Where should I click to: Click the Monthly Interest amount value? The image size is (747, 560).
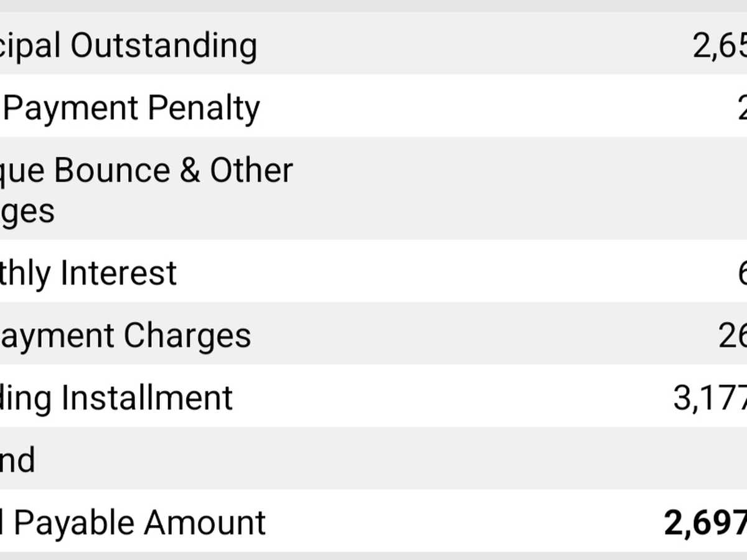pyautogui.click(x=741, y=273)
